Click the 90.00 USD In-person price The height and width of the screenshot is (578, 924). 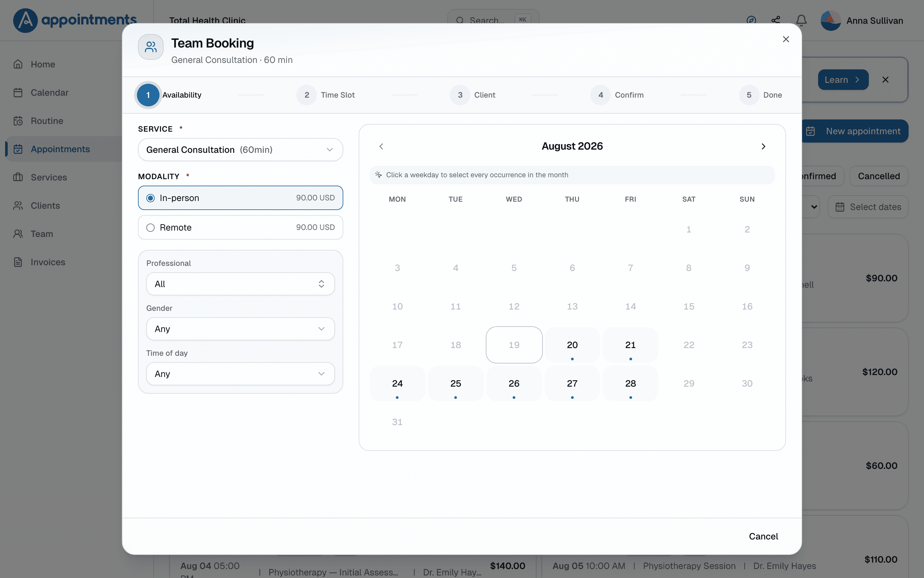tap(315, 198)
